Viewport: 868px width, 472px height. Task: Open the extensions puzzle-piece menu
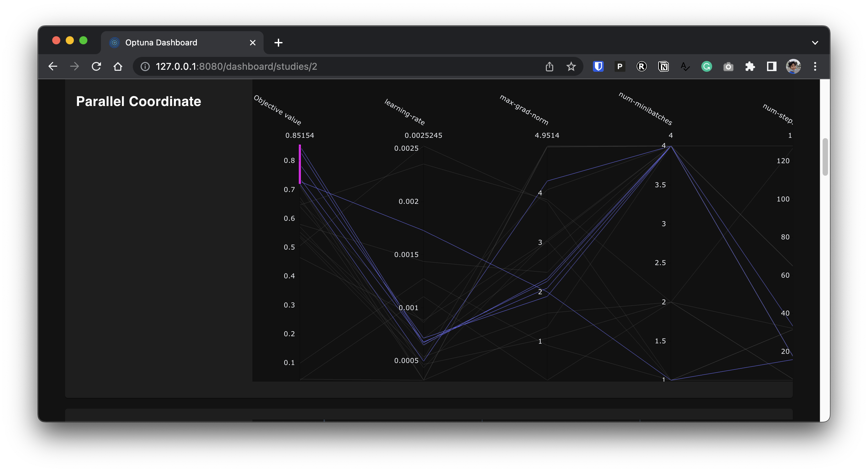point(750,66)
